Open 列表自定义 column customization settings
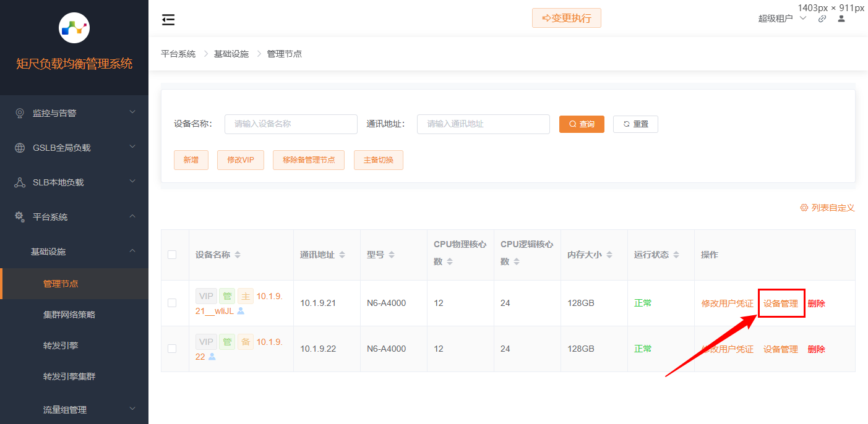Viewport: 868px width, 424px height. click(827, 208)
